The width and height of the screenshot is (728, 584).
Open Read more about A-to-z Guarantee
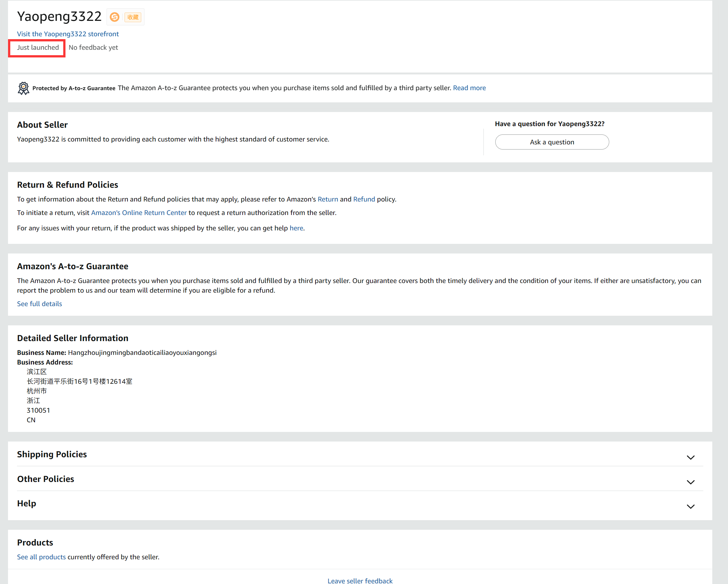pyautogui.click(x=469, y=88)
